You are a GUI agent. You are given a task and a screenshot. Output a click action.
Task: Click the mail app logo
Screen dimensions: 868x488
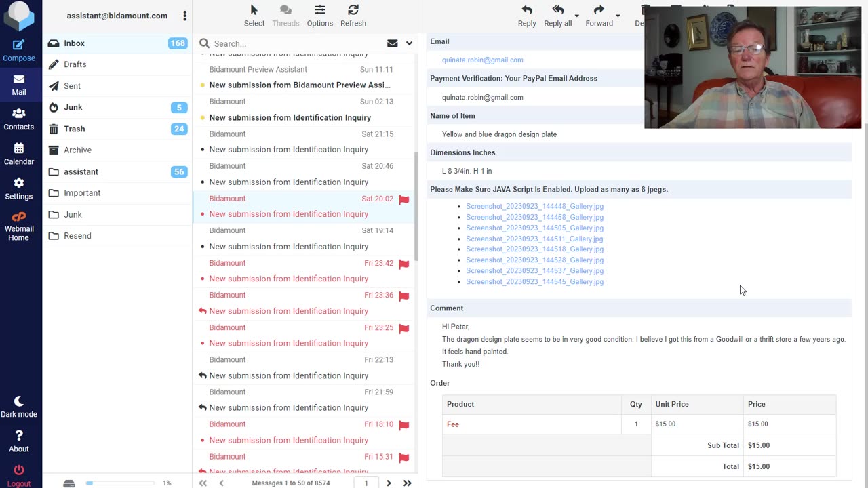(x=18, y=16)
